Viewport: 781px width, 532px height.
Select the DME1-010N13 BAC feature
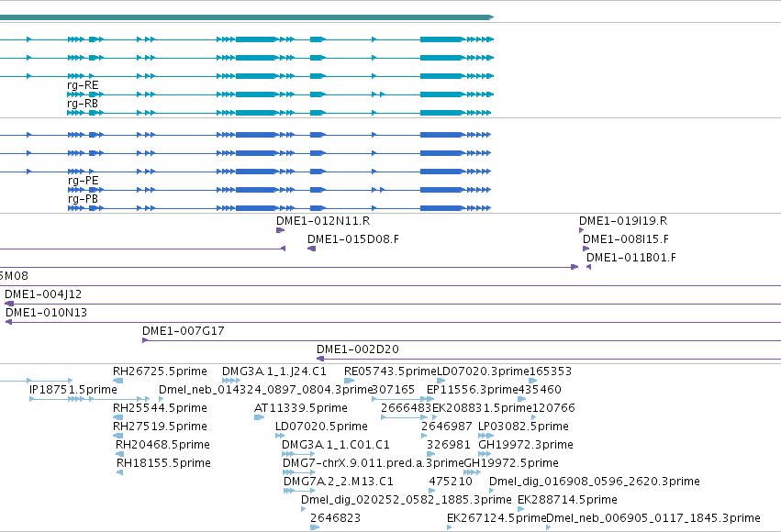393,322
